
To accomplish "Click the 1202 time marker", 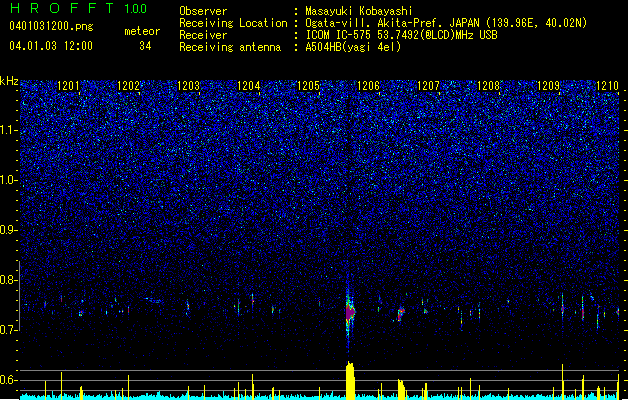I will pyautogui.click(x=128, y=86).
